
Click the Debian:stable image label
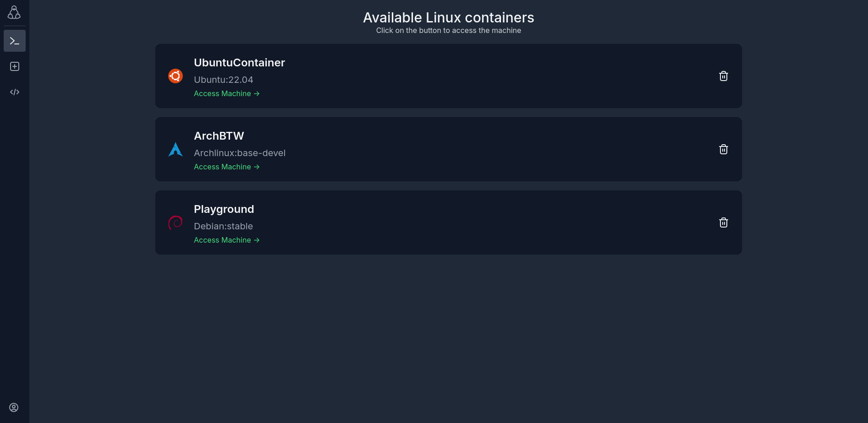[223, 226]
